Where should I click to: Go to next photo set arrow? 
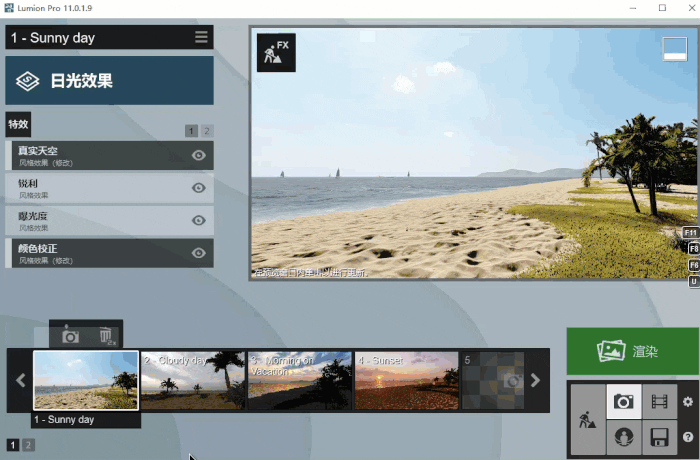(x=536, y=381)
